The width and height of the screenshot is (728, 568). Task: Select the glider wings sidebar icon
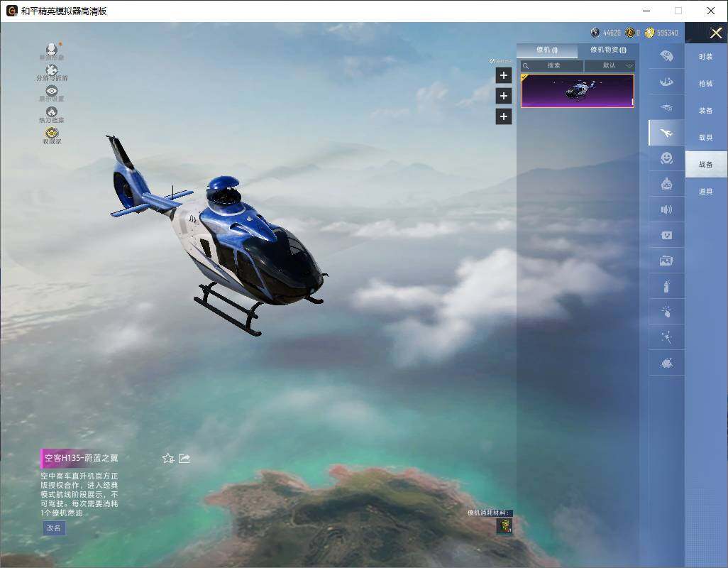(666, 82)
